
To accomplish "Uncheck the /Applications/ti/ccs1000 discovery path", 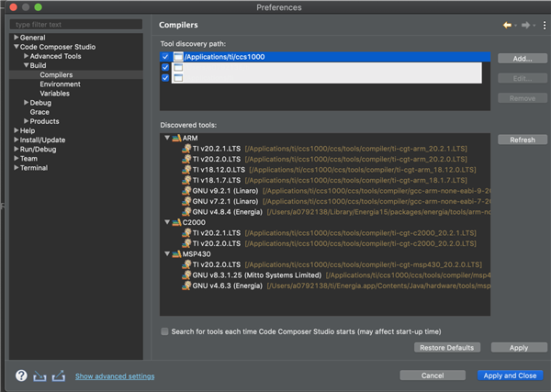I will [x=165, y=57].
